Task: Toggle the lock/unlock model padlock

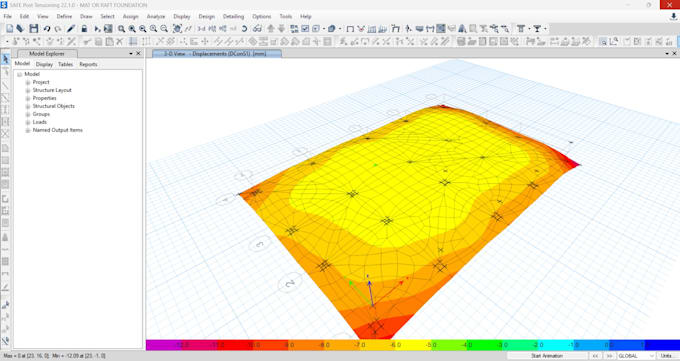Action: [x=84, y=29]
